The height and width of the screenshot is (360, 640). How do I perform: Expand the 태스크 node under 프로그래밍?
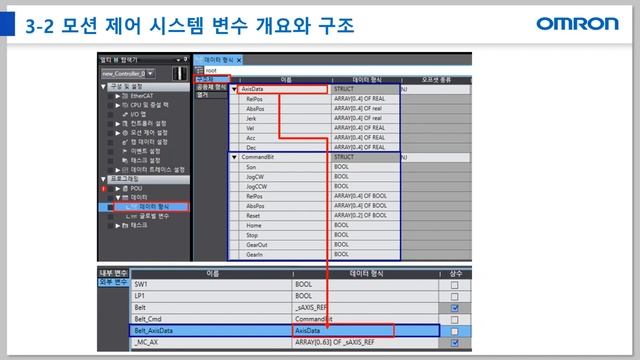[118, 225]
